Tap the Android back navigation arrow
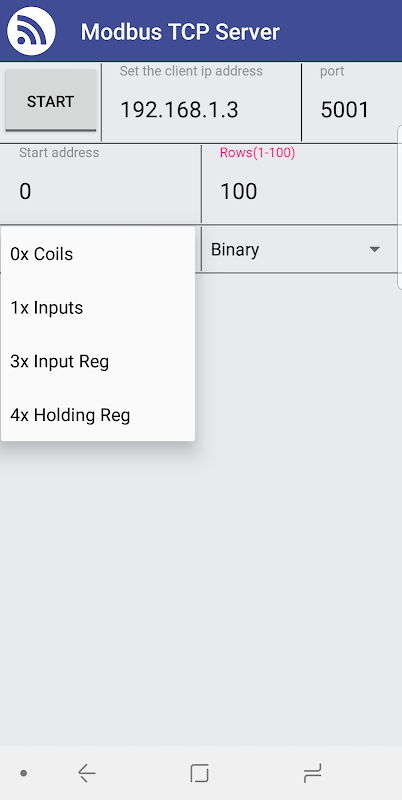Screen dimensions: 402x800 (x=87, y=773)
